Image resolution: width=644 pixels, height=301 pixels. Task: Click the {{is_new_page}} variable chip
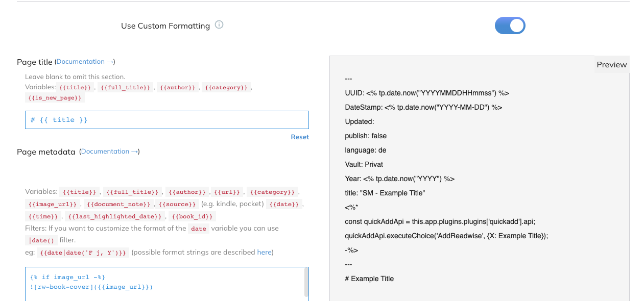tap(56, 98)
